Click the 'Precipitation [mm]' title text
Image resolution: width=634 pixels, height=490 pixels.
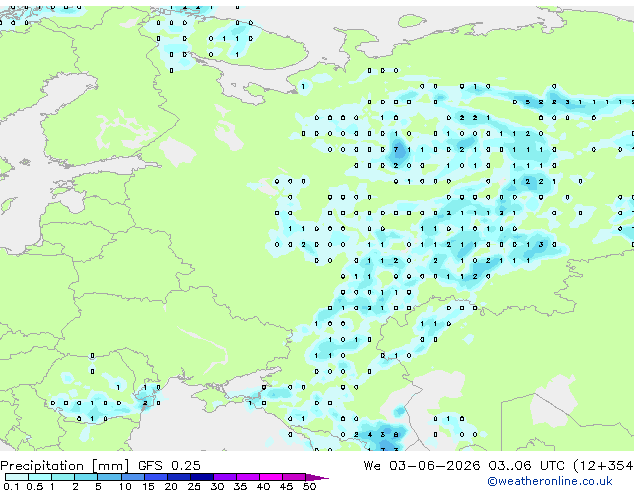65,466
